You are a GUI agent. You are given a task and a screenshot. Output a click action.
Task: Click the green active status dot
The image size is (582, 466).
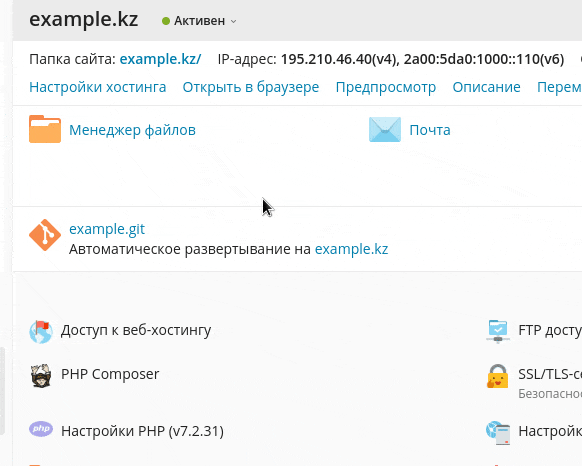point(166,21)
